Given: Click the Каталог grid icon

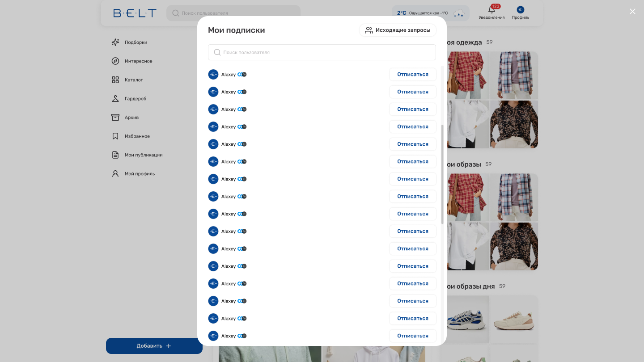Looking at the screenshot, I should 115,80.
